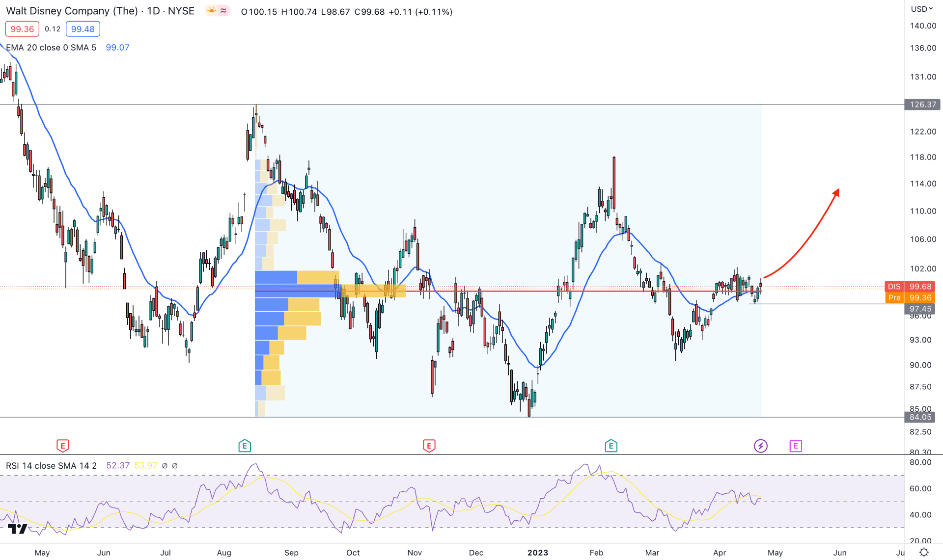Click the TradingView logo

[x=18, y=529]
